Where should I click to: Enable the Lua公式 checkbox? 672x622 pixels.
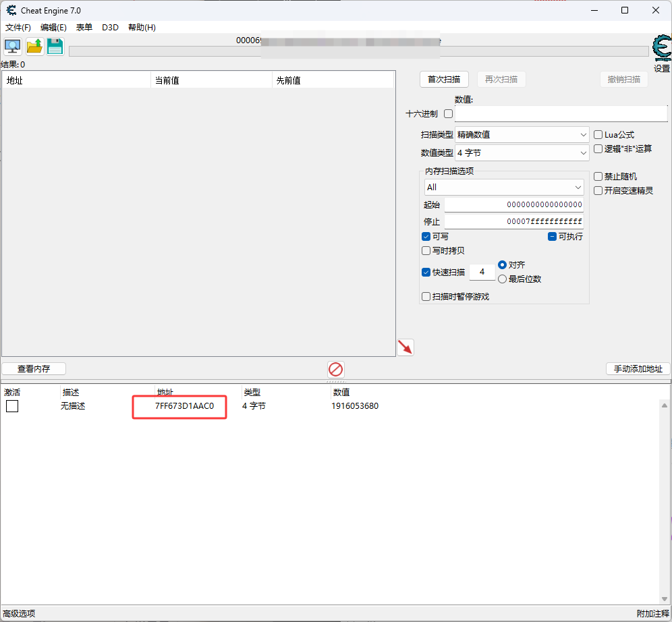click(x=598, y=134)
